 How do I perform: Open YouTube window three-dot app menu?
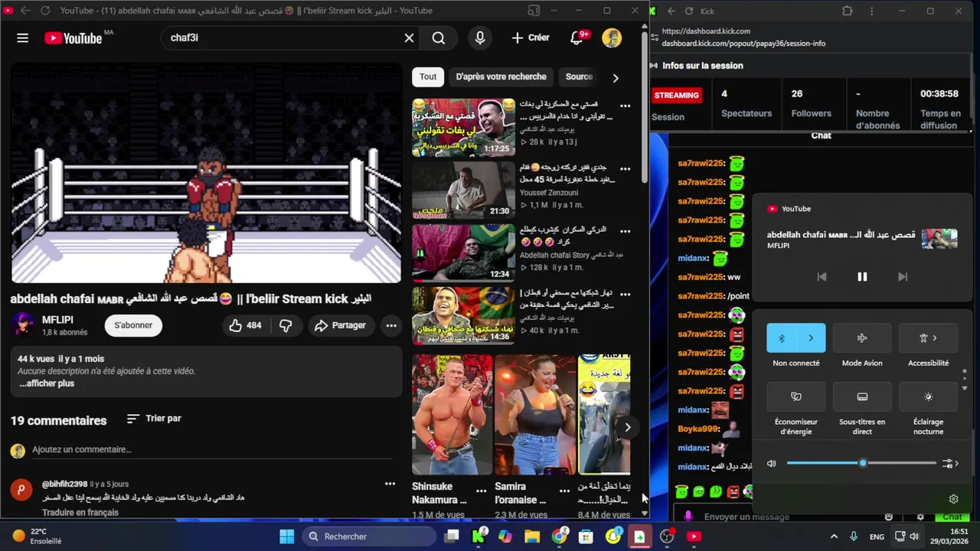pos(554,11)
